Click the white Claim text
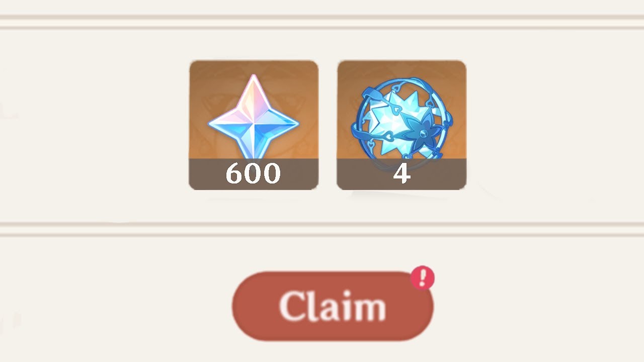The height and width of the screenshot is (362, 644). pos(333,306)
